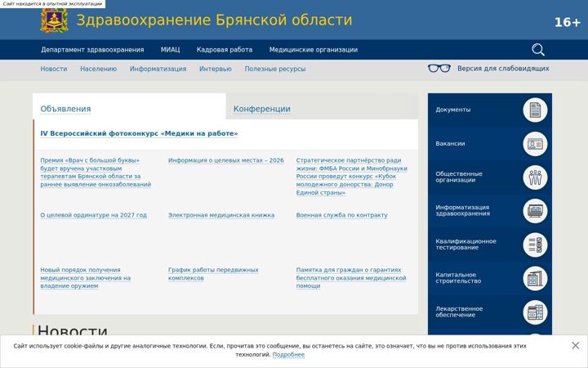Open IV Всероссийский фотоконкурс «Медики на работе»
Image resolution: width=588 pixels, height=368 pixels.
139,133
